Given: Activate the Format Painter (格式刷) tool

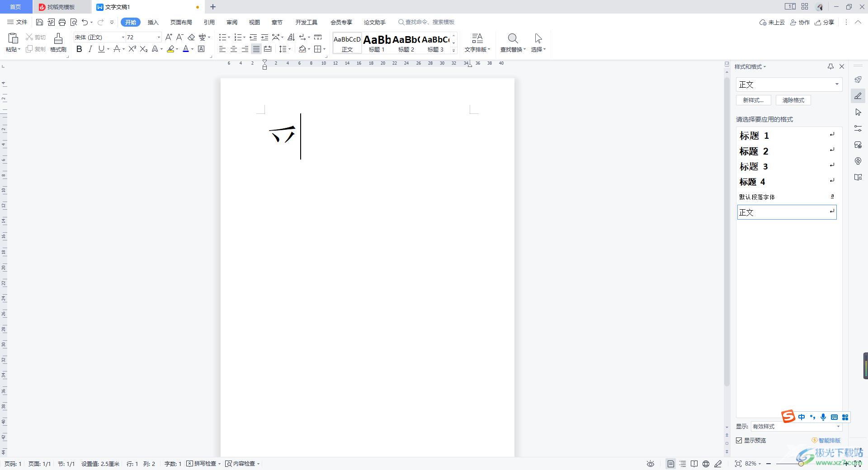Looking at the screenshot, I should [x=58, y=42].
